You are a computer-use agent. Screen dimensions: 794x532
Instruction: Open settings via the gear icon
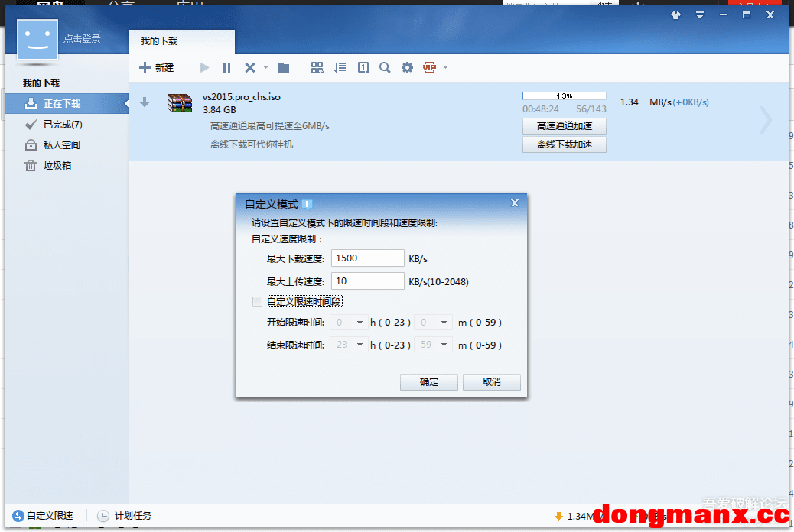coord(407,68)
